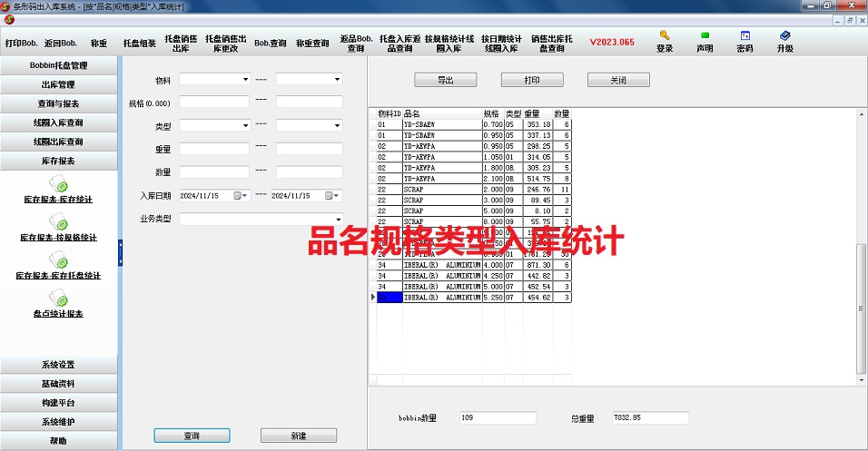Click the results table vertical scrollbar
Viewport: 868px width, 451px height.
tap(861, 309)
